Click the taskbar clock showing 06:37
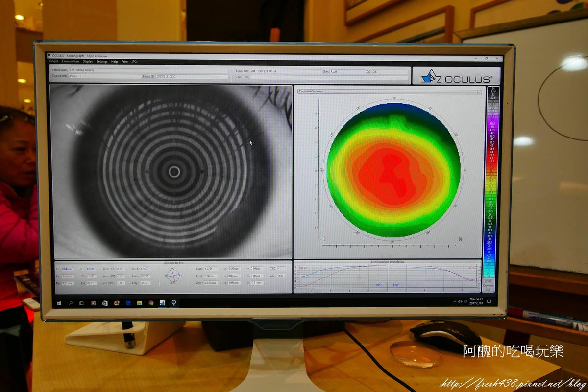Screen dimensions: 588x392 tap(476, 301)
